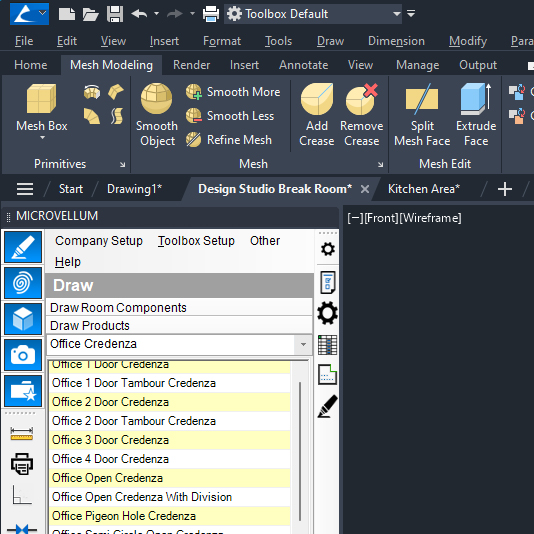Select the Revolved Surface mesh icon

(92, 92)
